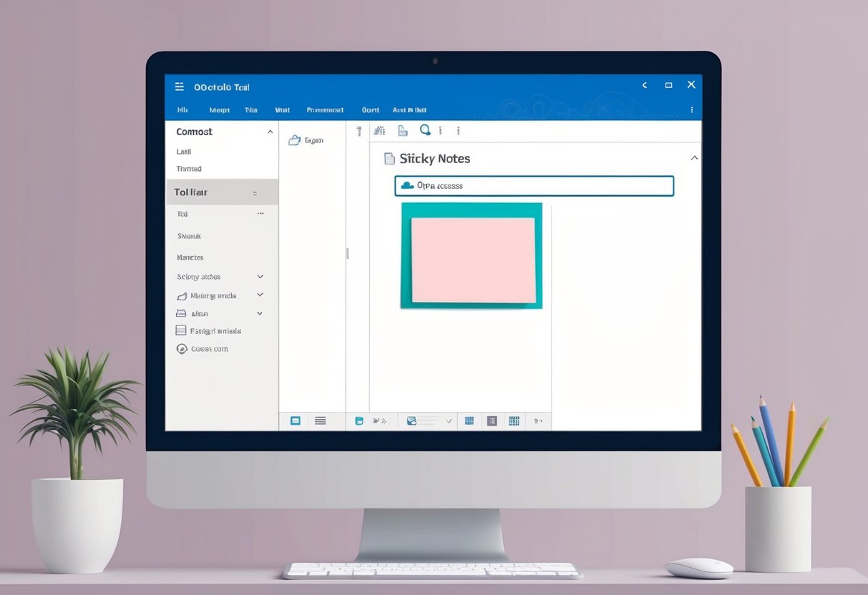Click the ellipsis next to Tod folder
Viewport: 868px width, 595px height.
[260, 213]
